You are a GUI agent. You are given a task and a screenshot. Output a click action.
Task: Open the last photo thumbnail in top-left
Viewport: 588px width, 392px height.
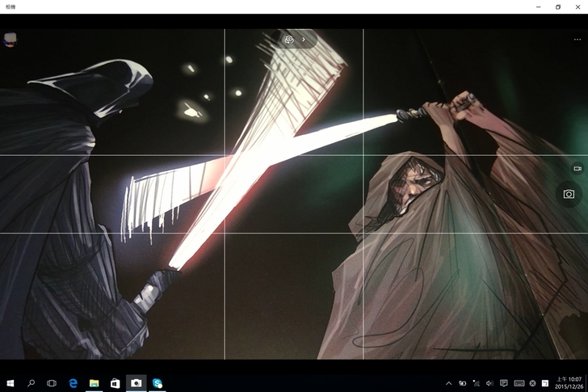10,38
